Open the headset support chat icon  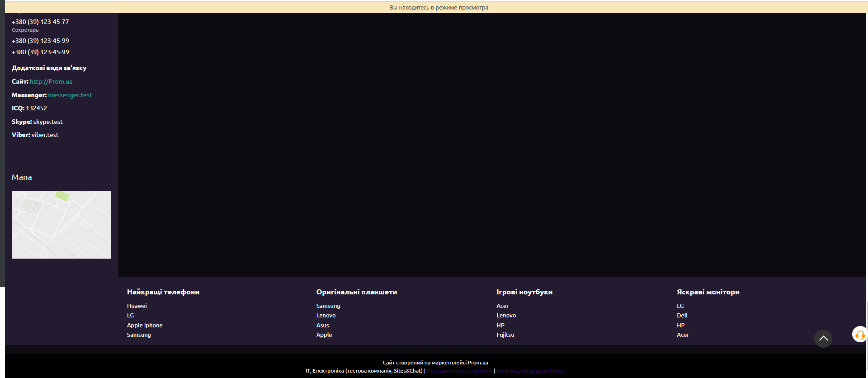[x=859, y=335]
